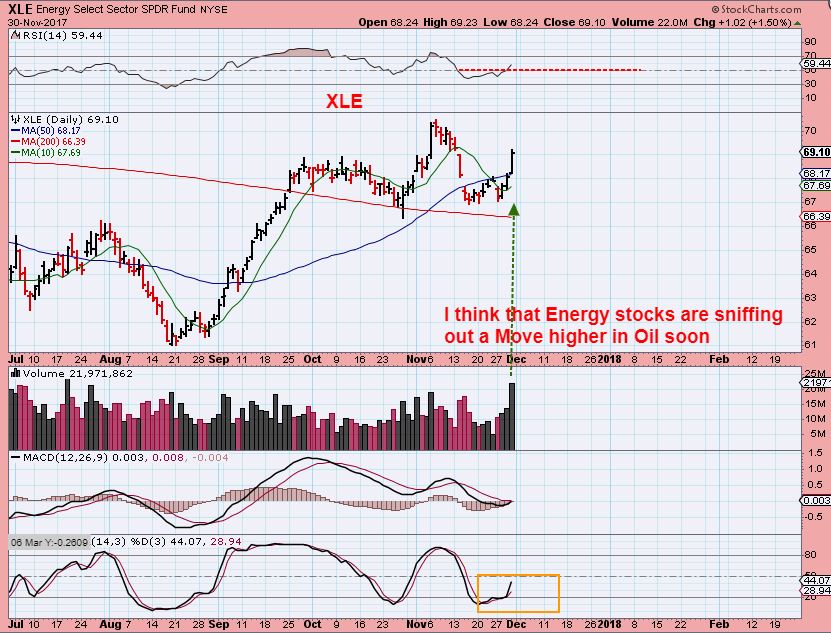Click the Aug label on bottom date axis
The image size is (831, 633).
110,625
